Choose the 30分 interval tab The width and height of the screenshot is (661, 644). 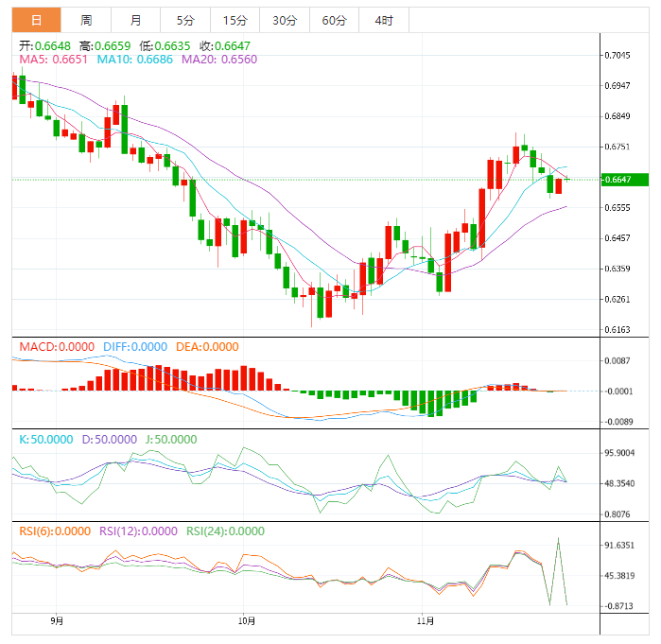click(x=284, y=20)
